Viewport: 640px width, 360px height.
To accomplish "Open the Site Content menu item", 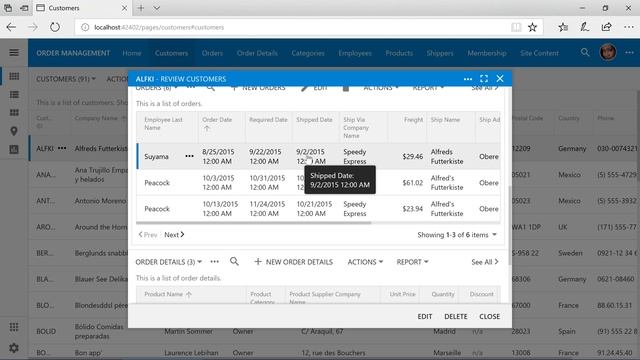I will point(539,53).
